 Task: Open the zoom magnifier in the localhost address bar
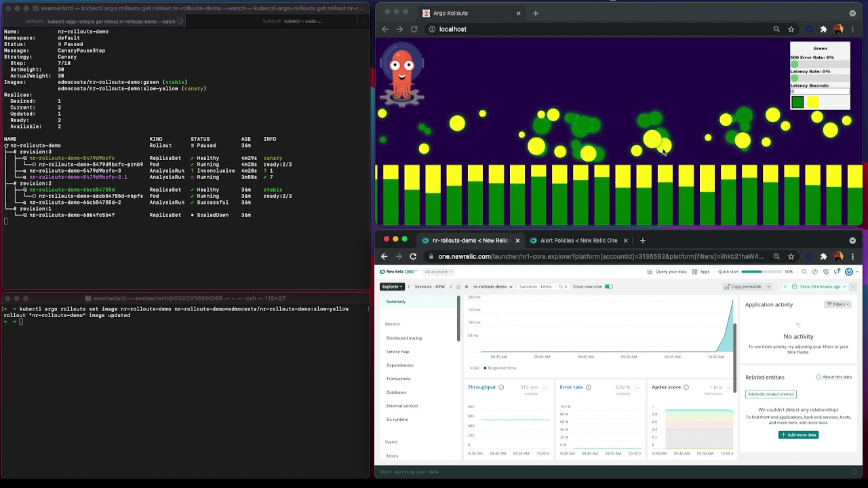click(776, 29)
